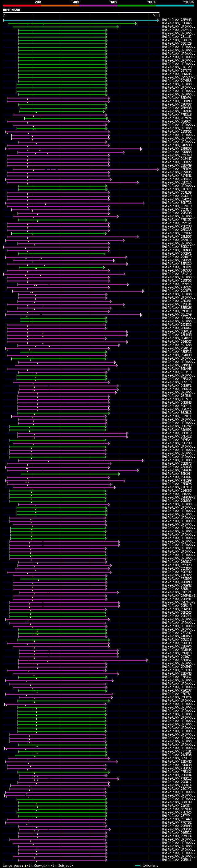Click the white AU194650 query sequence bar
Screen dimensions: 197x868
[x=81, y=12]
